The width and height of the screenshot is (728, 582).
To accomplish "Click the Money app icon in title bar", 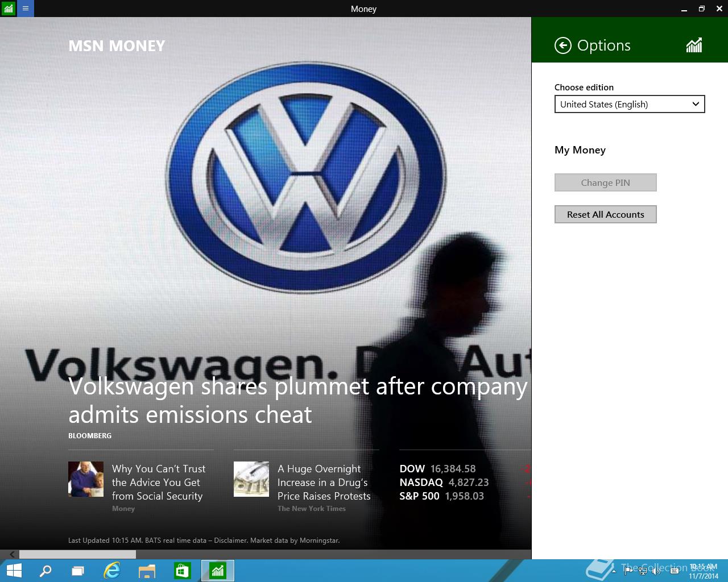I will (x=9, y=9).
